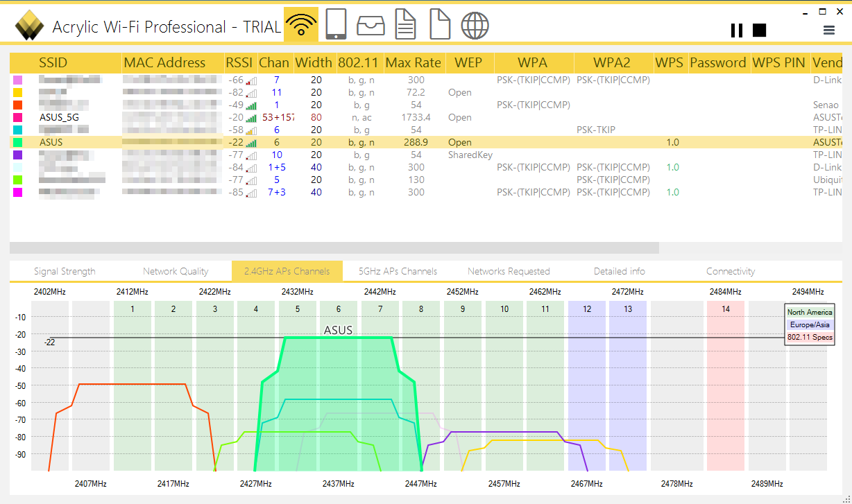Viewport: 852px width, 504px height.
Task: Click the signal bars icon beside -66
Action: (251, 80)
